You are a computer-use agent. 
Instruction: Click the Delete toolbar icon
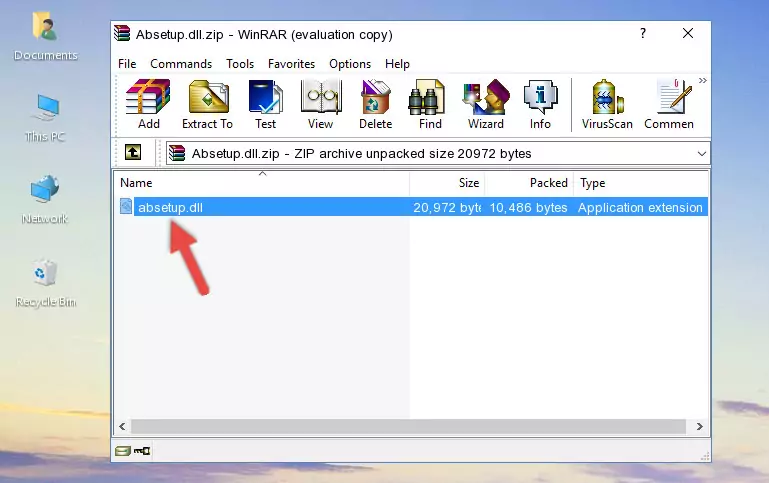pos(376,104)
